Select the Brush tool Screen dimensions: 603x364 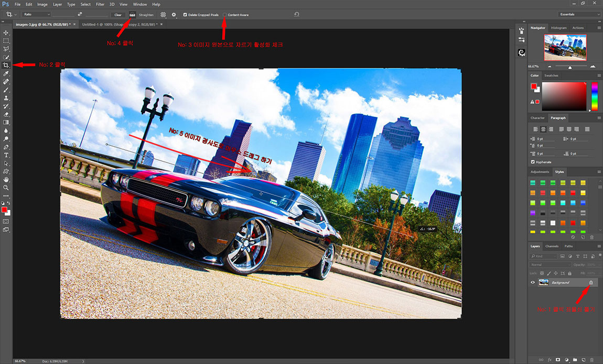tap(6, 90)
